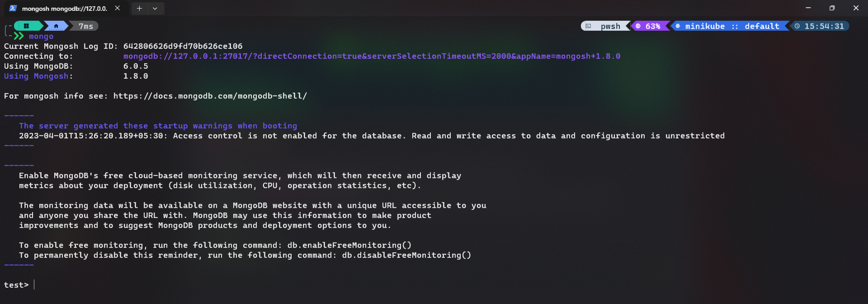Image resolution: width=868 pixels, height=304 pixels.
Task: Click the clock icon beside 15:54:31
Action: coord(797,26)
